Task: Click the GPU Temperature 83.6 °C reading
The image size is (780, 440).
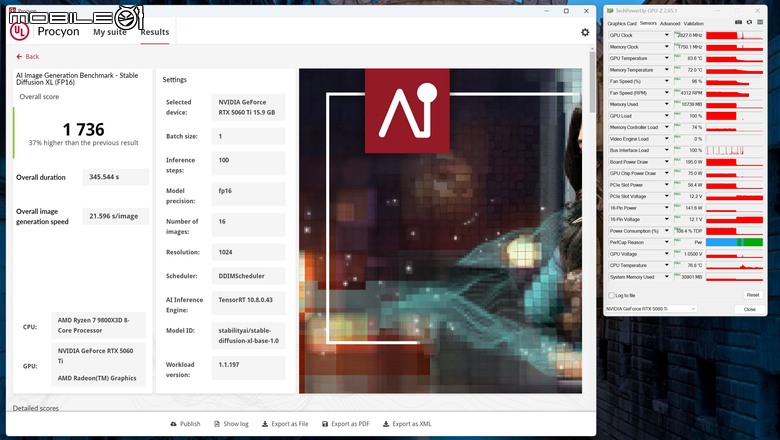Action: tap(689, 58)
